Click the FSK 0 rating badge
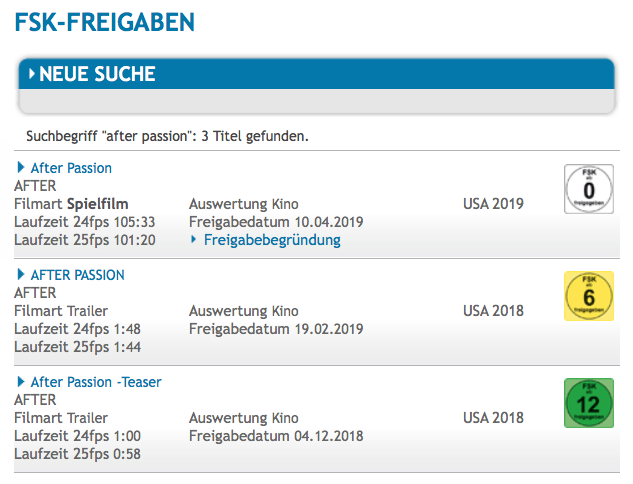The image size is (633, 484). tap(589, 189)
